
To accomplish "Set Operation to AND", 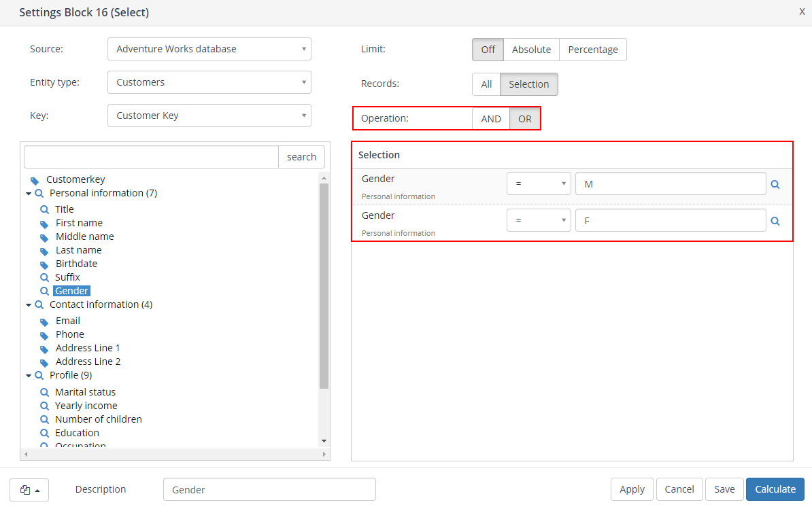I will (x=490, y=119).
